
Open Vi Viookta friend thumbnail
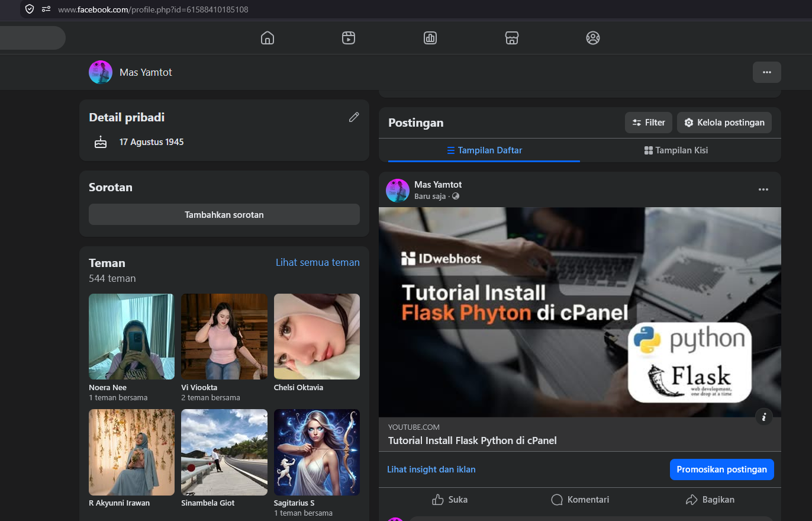click(x=224, y=336)
